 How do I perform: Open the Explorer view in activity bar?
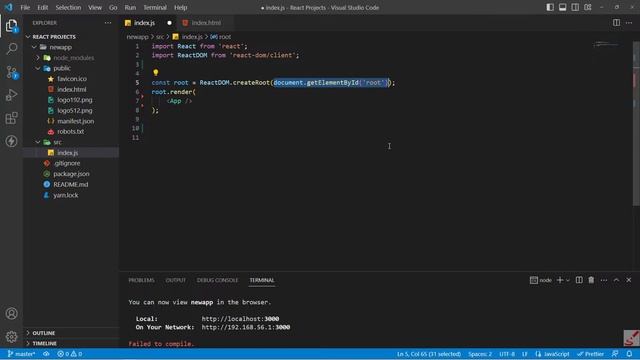pyautogui.click(x=11, y=26)
